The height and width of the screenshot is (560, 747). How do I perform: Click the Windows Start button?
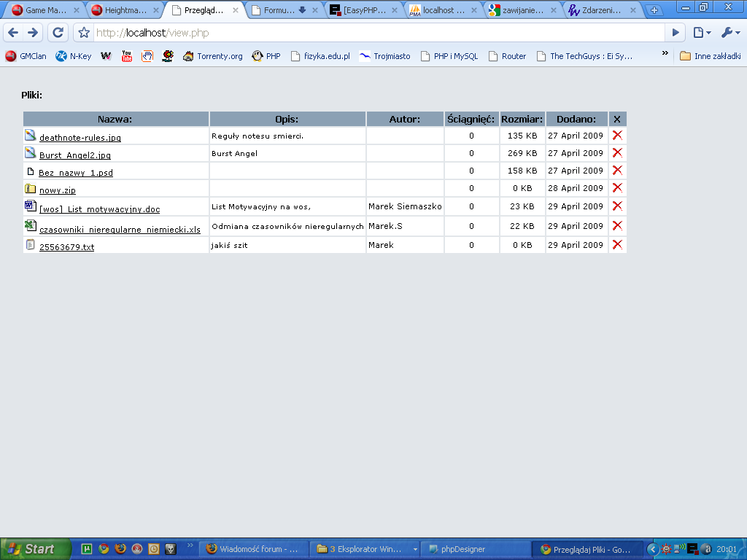(x=35, y=549)
